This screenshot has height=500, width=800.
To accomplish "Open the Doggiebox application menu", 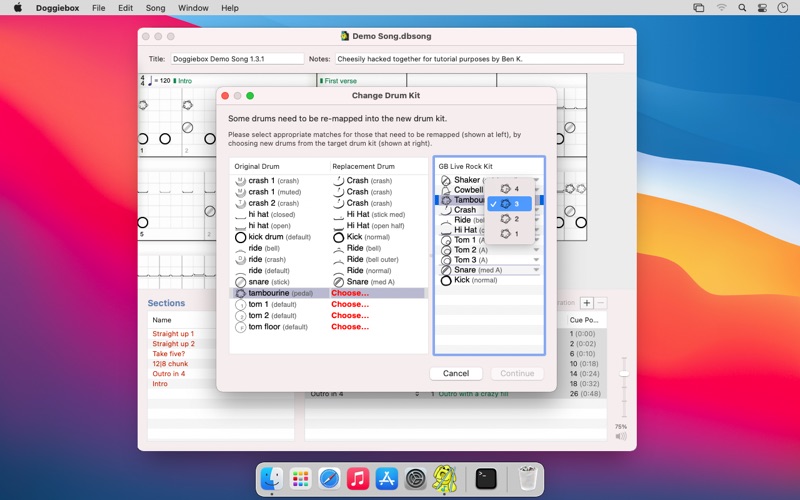I will [x=57, y=8].
